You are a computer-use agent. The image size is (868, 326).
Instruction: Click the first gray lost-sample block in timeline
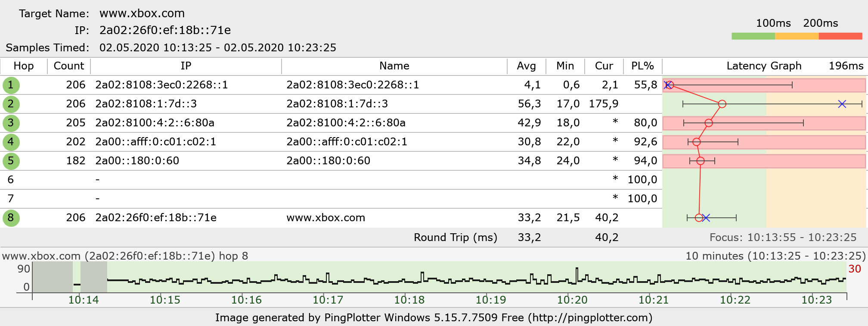coord(53,277)
